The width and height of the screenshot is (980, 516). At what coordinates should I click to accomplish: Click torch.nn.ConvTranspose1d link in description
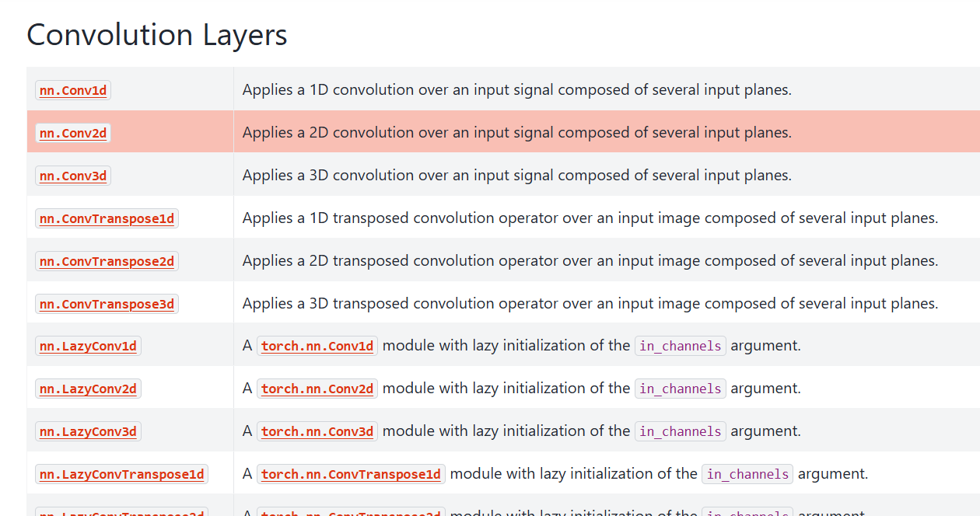click(352, 474)
